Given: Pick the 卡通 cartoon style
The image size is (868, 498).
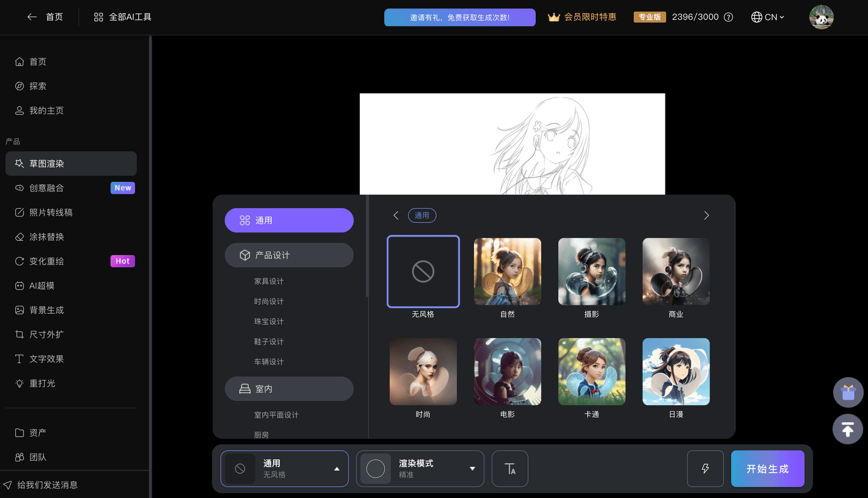Looking at the screenshot, I should [x=591, y=372].
